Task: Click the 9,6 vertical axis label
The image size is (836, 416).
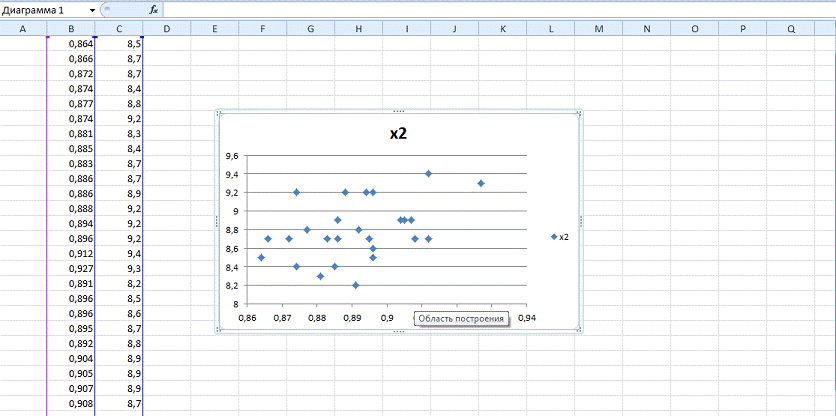Action: [x=232, y=156]
